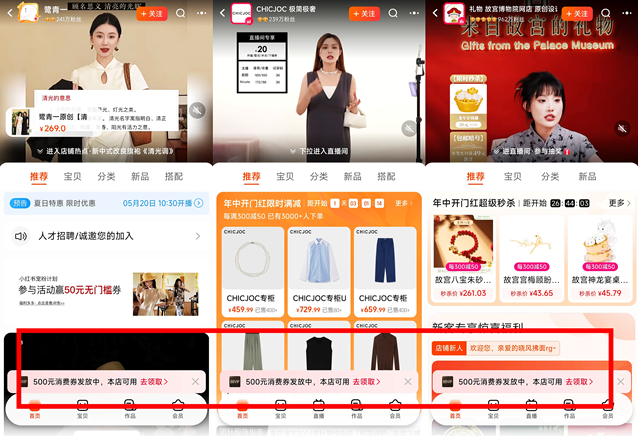Screen dimensions: 638x438
Task: Open 故宫神龙宴桌 item ¥45.79
Action: (x=600, y=258)
